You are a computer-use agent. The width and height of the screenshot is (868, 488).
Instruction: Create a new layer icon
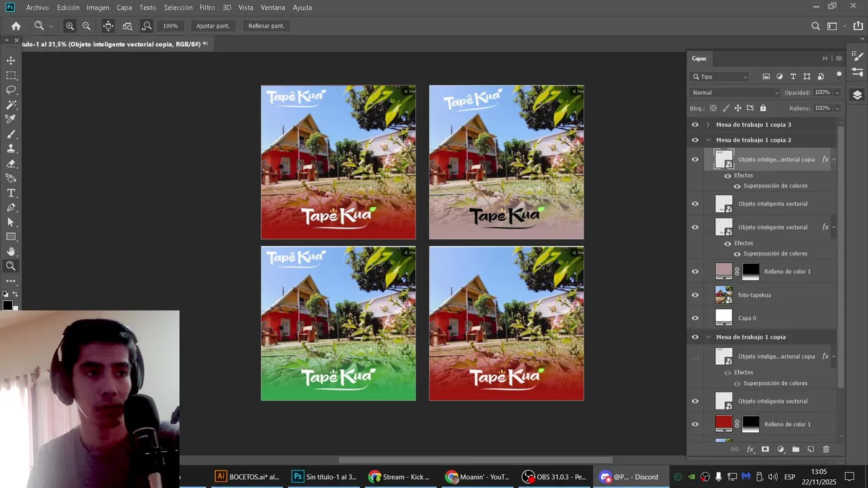point(810,449)
